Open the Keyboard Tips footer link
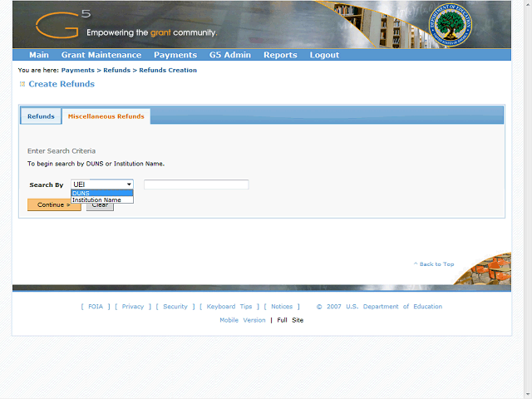Screen dimensions: 532x399 [229, 307]
